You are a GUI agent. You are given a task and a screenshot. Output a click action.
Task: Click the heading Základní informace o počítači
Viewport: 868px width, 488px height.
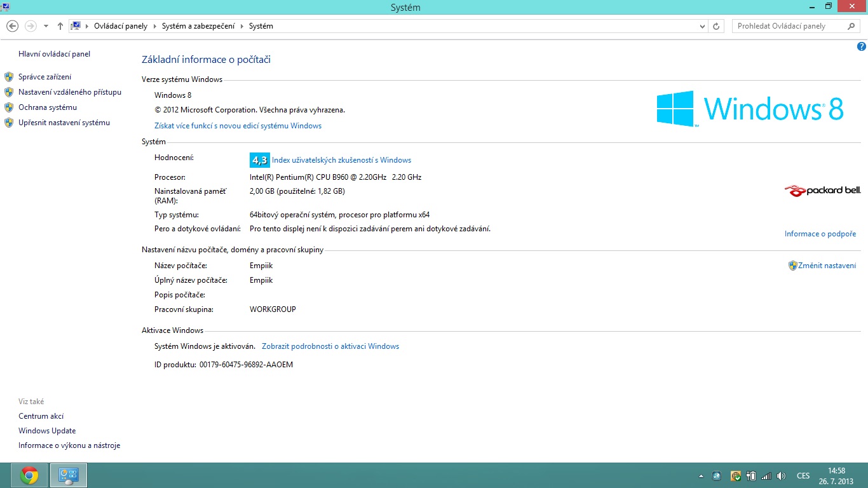coord(206,60)
